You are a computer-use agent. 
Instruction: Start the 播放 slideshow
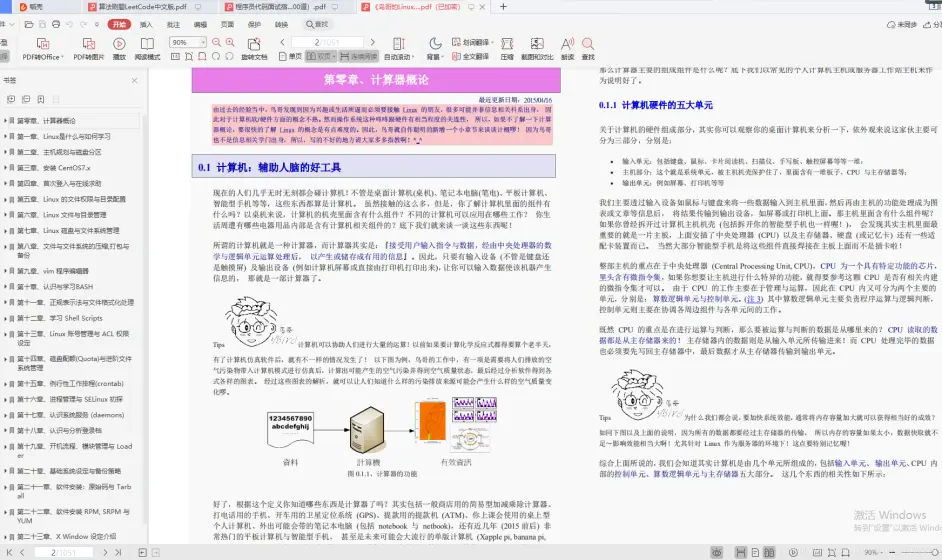119,48
